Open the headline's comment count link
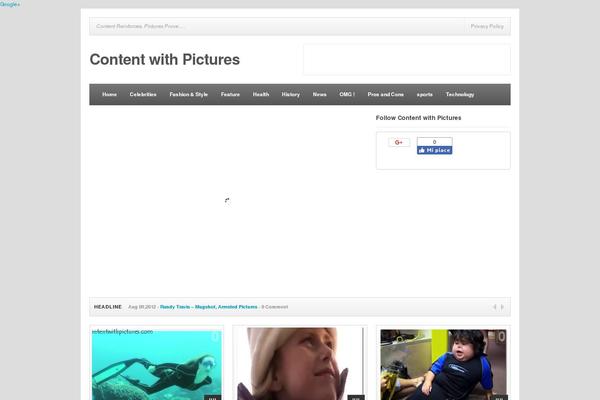Image resolution: width=600 pixels, height=400 pixels. click(x=274, y=307)
